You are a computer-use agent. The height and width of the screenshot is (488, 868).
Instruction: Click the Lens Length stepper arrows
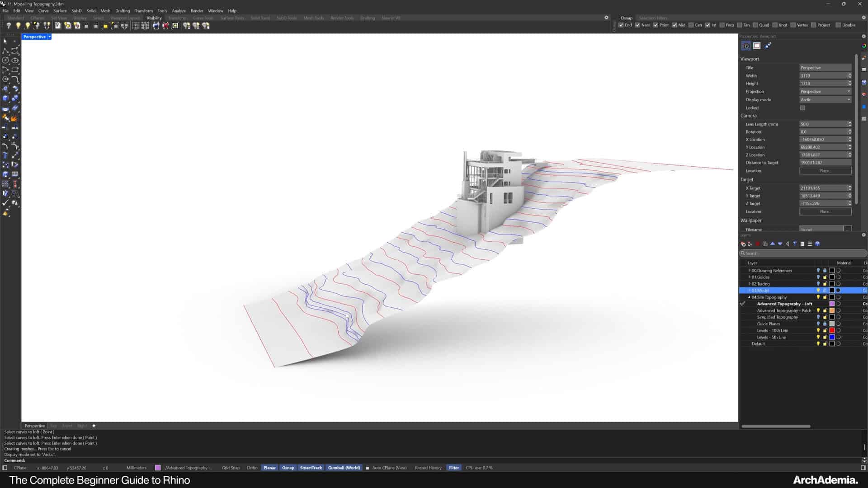pos(849,124)
